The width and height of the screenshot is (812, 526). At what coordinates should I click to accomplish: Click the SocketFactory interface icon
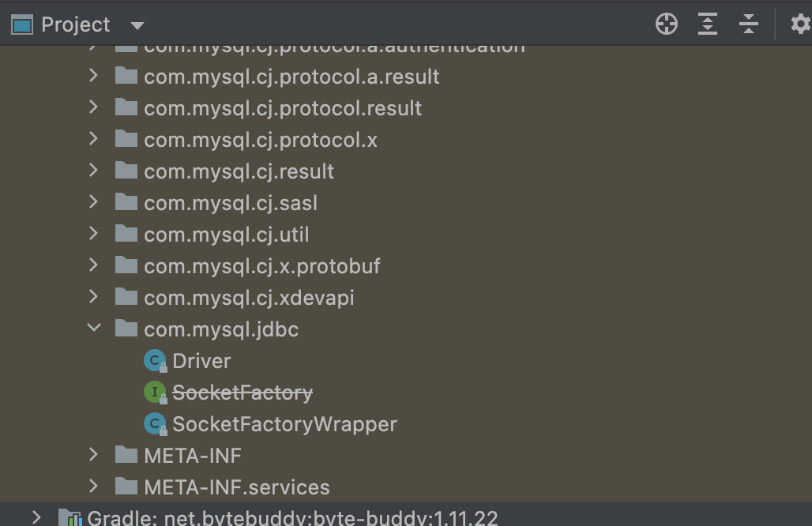155,393
